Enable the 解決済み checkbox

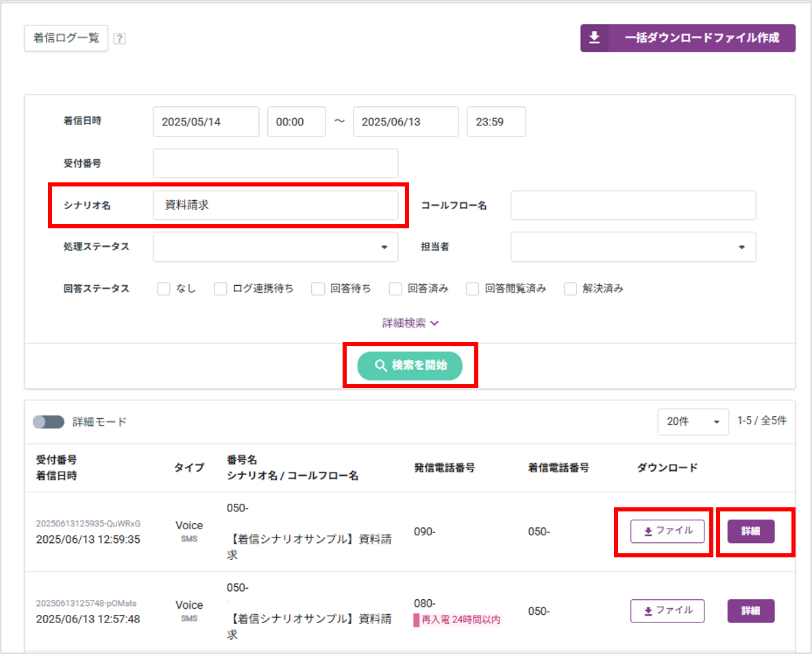tap(570, 289)
